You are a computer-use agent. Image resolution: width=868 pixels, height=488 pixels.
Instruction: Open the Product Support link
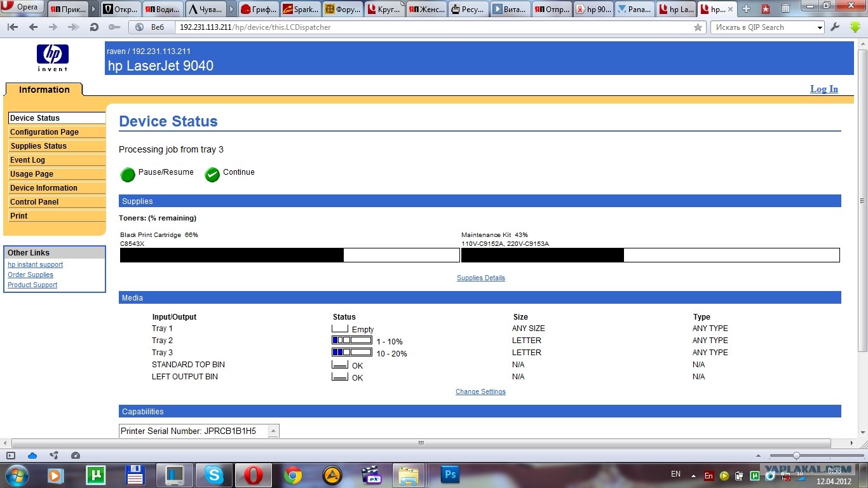pyautogui.click(x=32, y=285)
